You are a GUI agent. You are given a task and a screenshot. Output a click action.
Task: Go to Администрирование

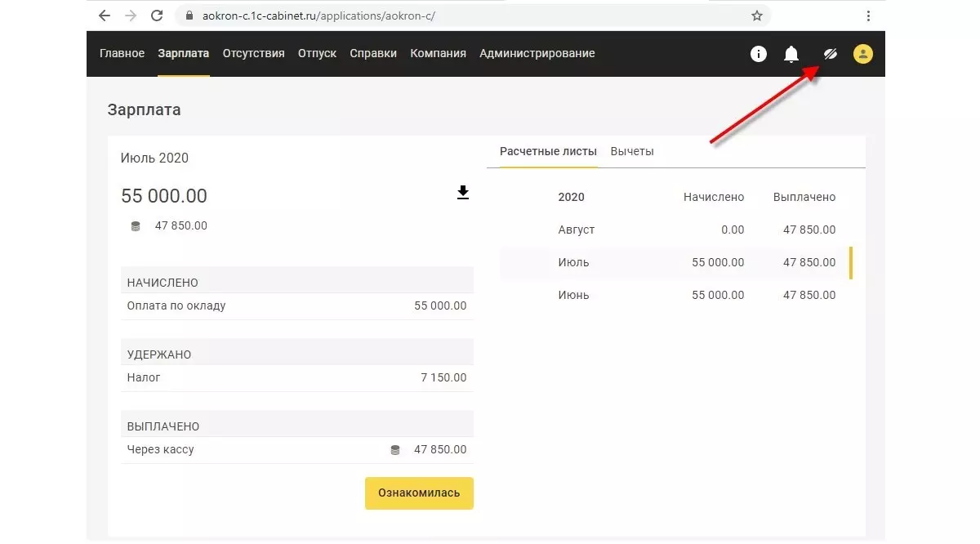(537, 54)
